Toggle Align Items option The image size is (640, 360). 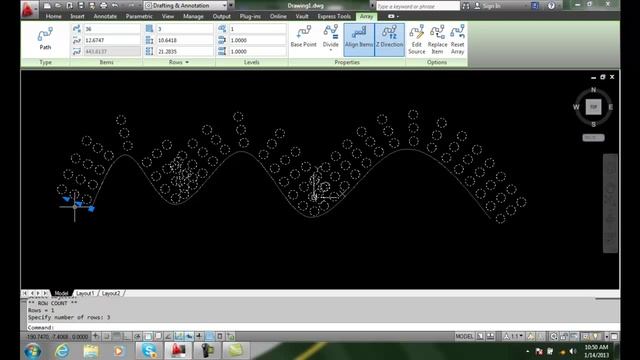click(x=359, y=40)
